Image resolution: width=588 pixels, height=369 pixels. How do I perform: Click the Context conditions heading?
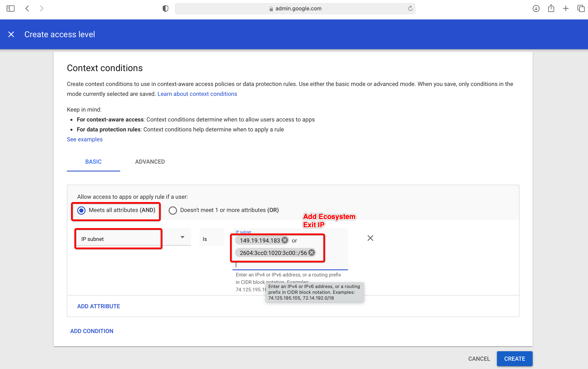point(105,68)
